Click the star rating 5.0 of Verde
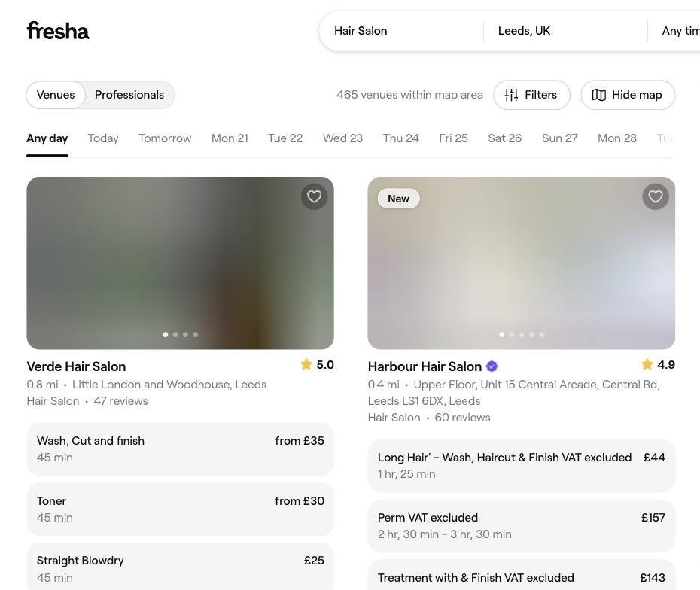The image size is (700, 590). pos(318,365)
